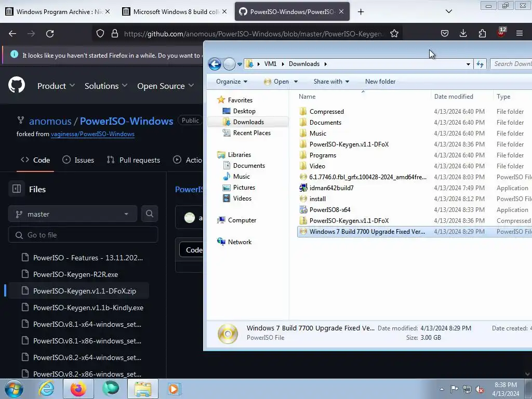The height and width of the screenshot is (399, 532).
Task: Open the Code tab on GitHub
Action: [x=35, y=160]
